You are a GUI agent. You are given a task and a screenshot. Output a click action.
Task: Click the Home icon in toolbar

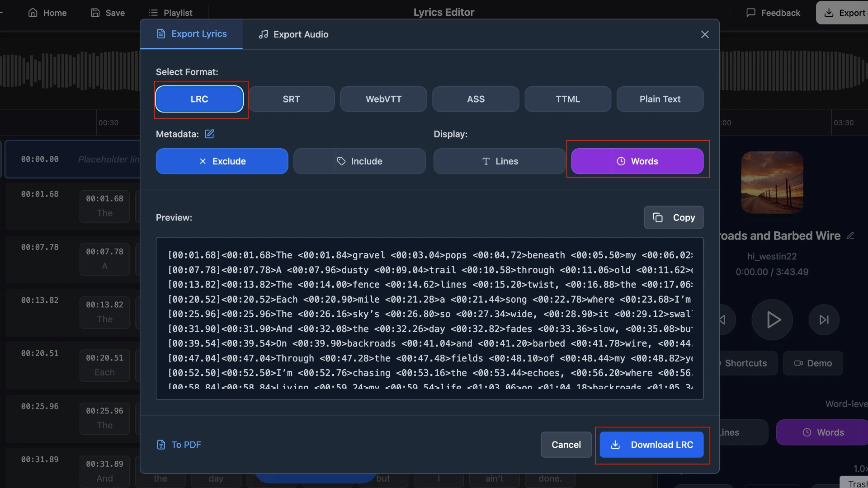(33, 13)
